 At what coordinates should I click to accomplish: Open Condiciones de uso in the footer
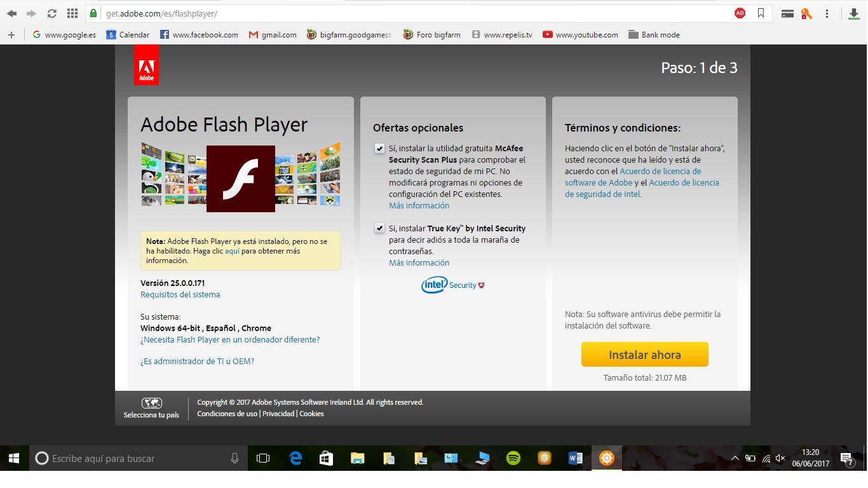[x=227, y=414]
